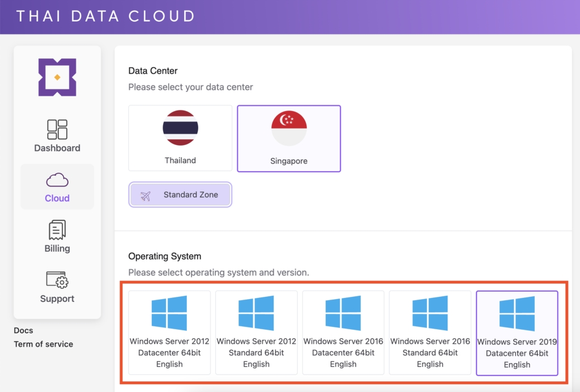
Task: Click the Singapore flag icon
Action: tap(289, 128)
